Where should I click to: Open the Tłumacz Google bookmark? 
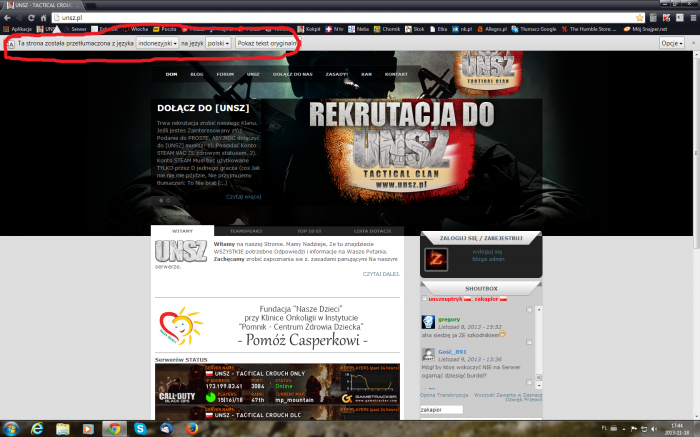[534, 29]
